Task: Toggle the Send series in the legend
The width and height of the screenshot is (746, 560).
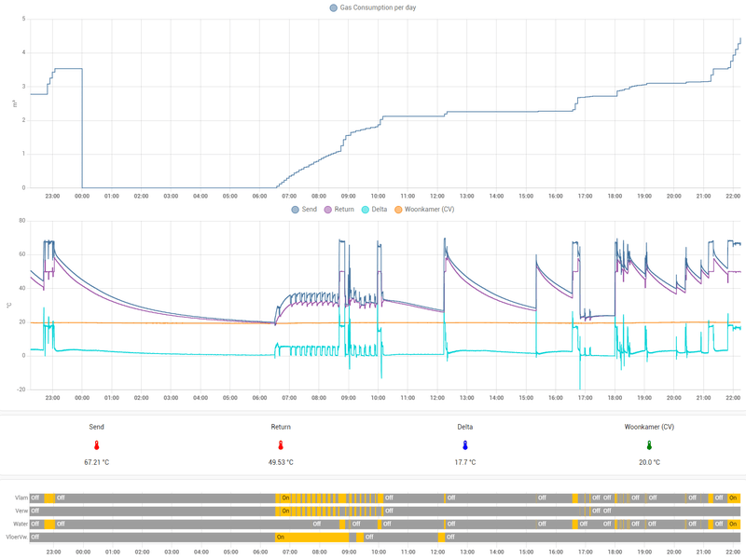Action: click(x=304, y=209)
